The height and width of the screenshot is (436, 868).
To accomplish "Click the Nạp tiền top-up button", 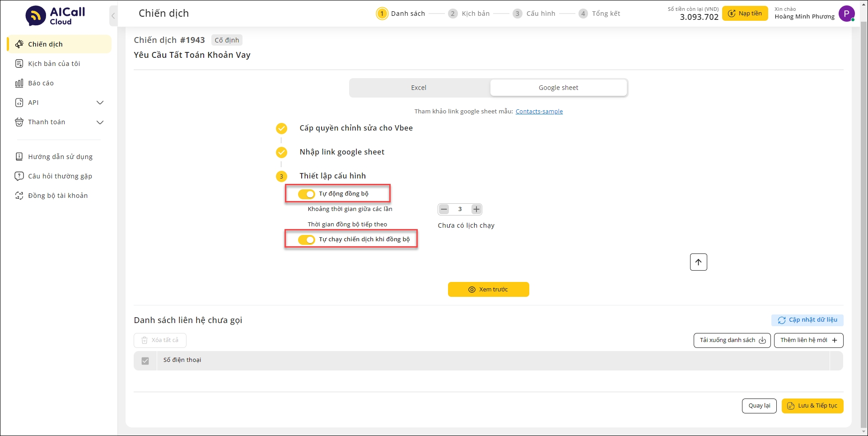I will 745,14.
